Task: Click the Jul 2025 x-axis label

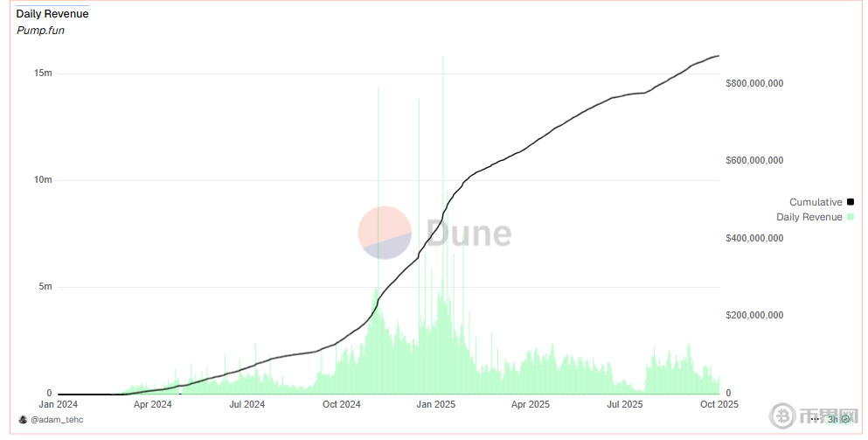Action: 625,404
